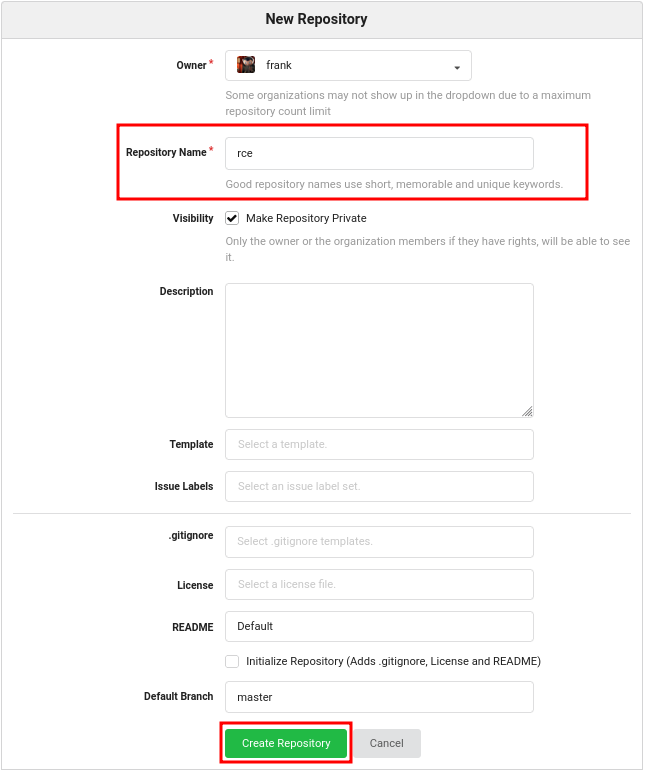Focus the Repository Name input field

tap(379, 153)
